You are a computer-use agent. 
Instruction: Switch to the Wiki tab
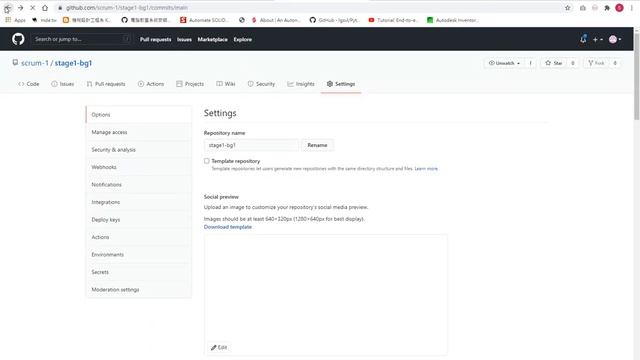[x=226, y=84]
